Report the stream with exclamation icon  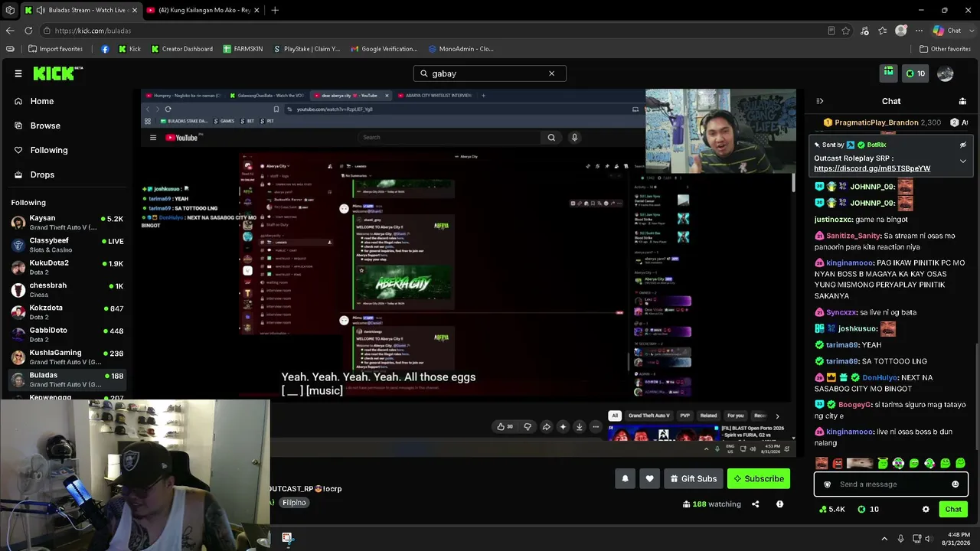pos(779,504)
